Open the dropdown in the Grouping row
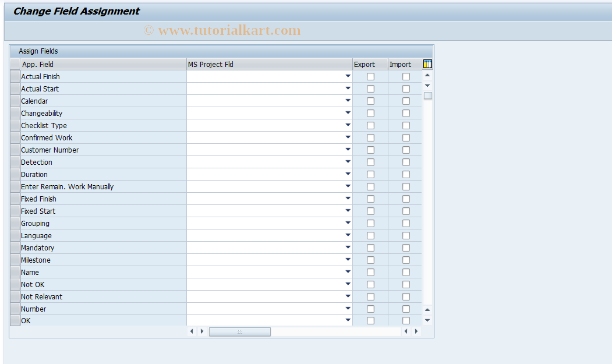The height and width of the screenshot is (364, 612). click(x=348, y=223)
